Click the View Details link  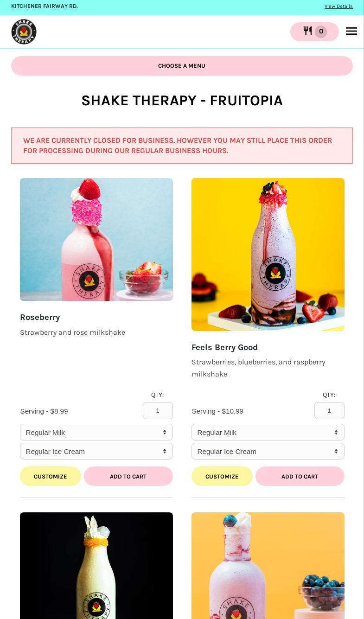click(x=338, y=6)
